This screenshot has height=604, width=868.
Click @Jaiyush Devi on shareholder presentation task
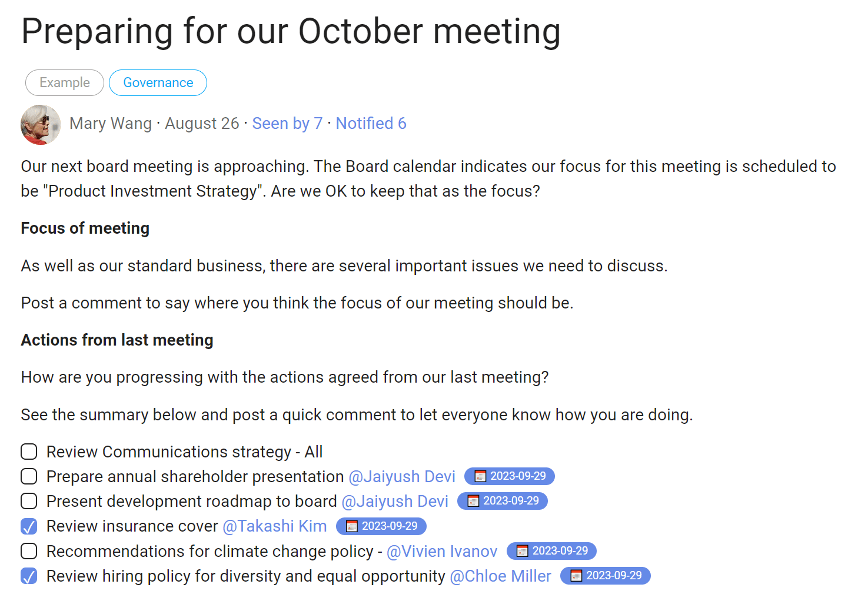click(x=402, y=476)
